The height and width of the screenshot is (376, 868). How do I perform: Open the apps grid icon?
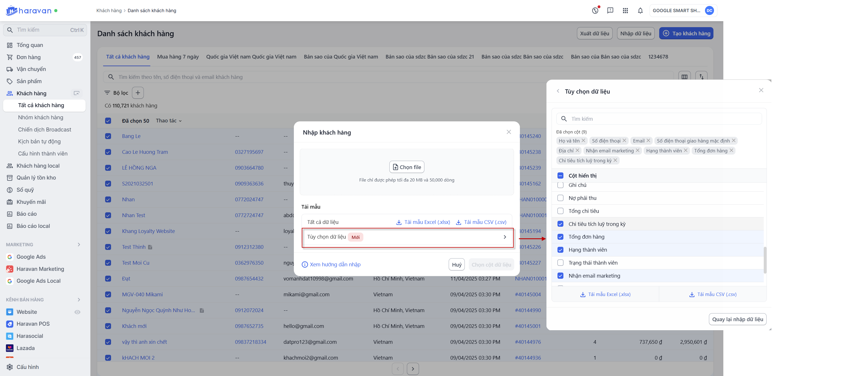(625, 10)
